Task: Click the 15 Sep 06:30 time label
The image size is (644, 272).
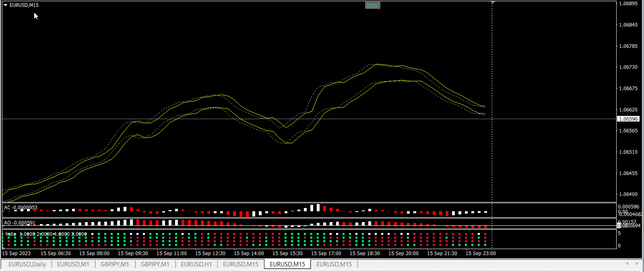Action: 56,253
